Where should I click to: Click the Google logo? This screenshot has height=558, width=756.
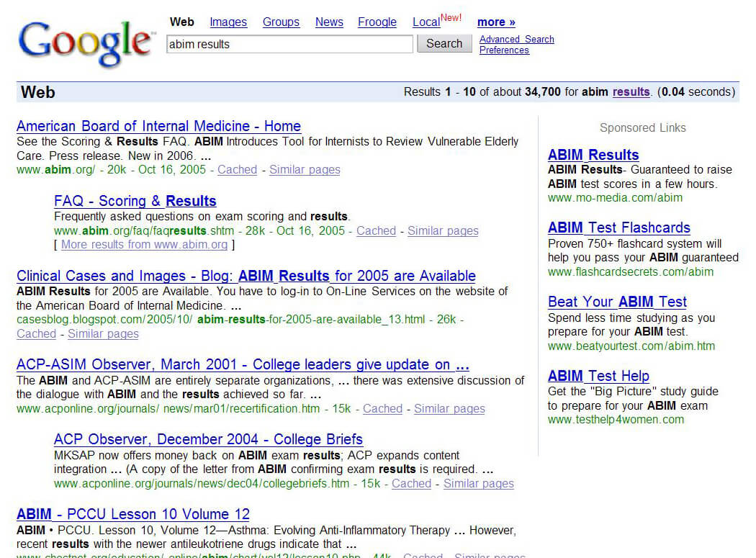point(86,43)
